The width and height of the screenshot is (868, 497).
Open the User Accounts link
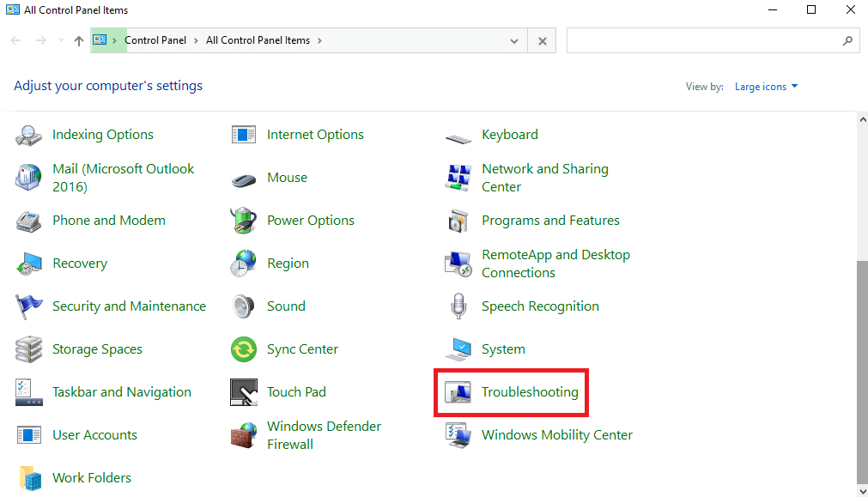pos(94,435)
